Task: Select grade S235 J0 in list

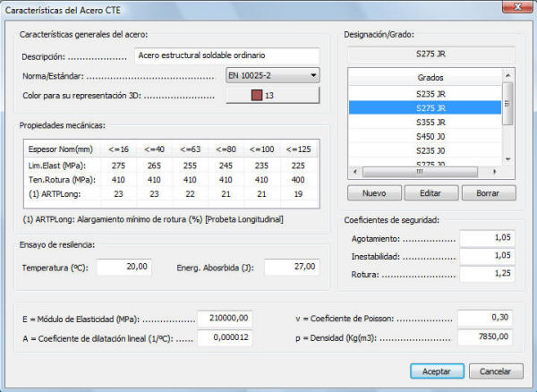Action: (x=424, y=150)
